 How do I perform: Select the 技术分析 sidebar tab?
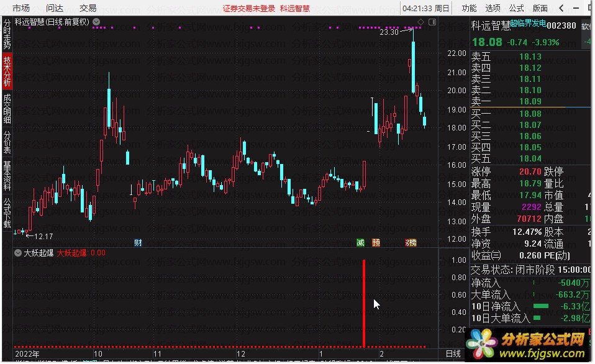(7, 71)
